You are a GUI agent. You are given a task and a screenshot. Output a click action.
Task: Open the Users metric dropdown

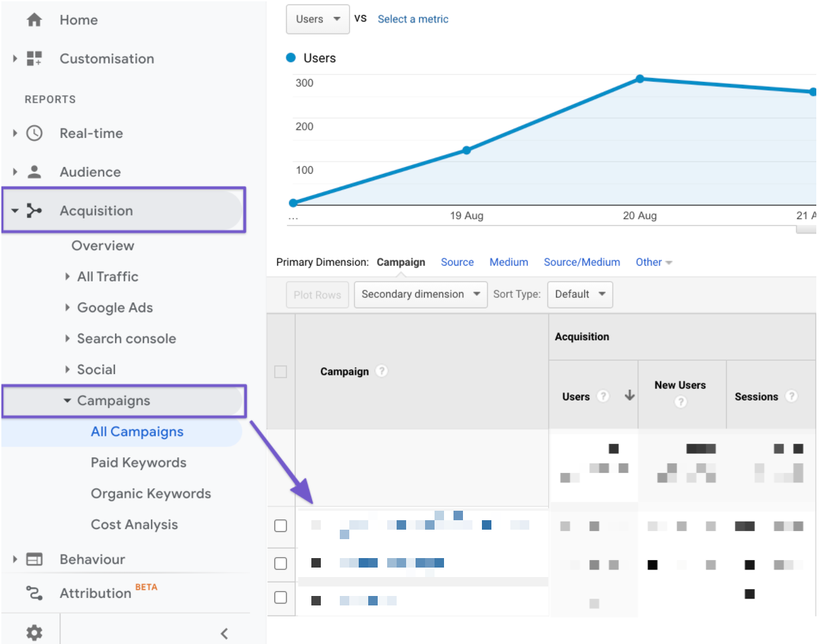(x=317, y=19)
